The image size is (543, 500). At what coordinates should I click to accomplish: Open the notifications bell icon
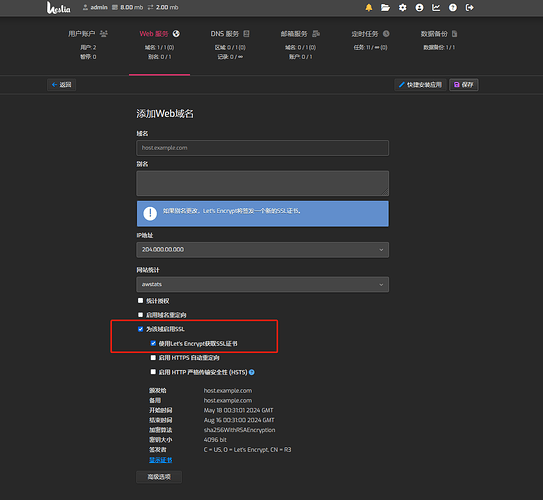click(369, 7)
